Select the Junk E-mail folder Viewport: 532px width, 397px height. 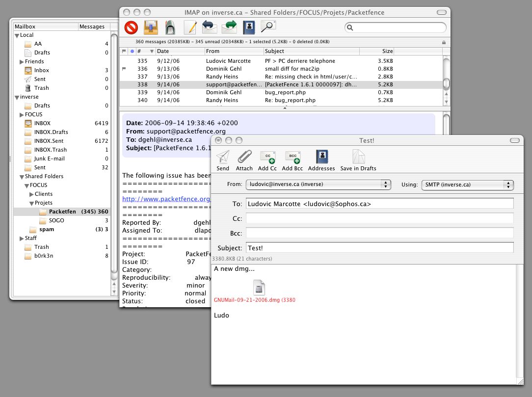click(49, 159)
